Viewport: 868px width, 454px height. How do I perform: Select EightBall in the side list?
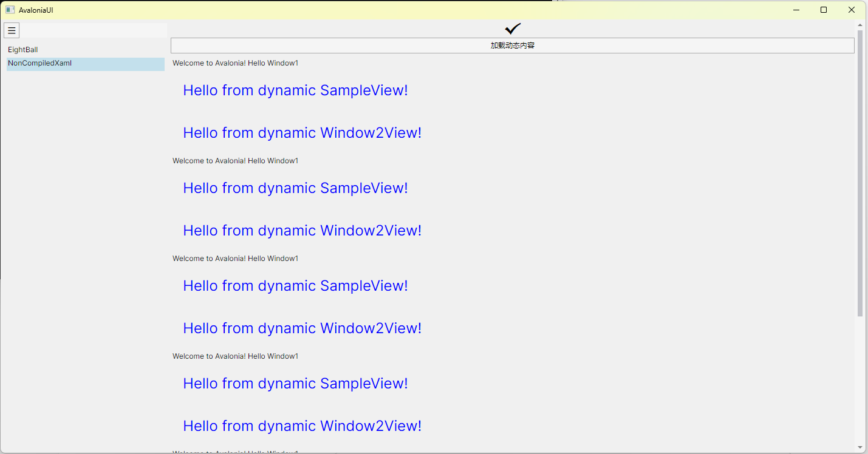point(23,50)
